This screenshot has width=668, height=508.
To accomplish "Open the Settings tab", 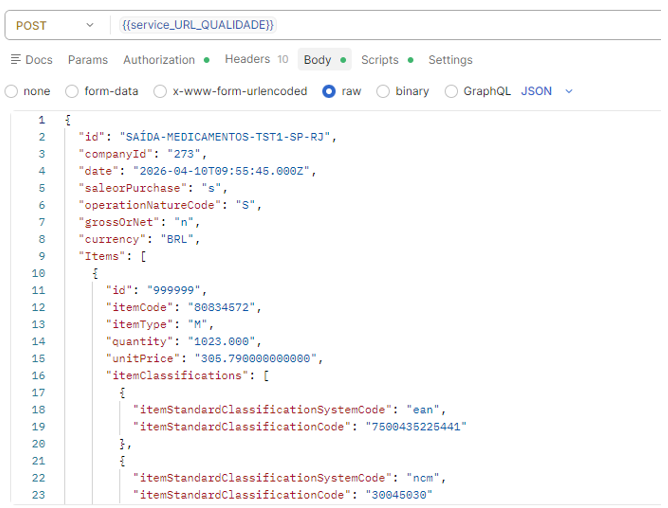I will coord(450,60).
